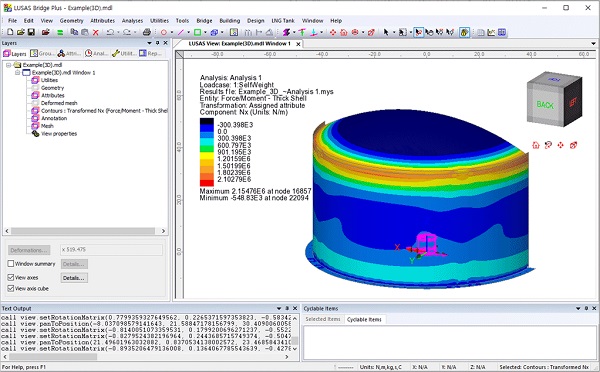Click the red contour legend color swatch

point(207,183)
